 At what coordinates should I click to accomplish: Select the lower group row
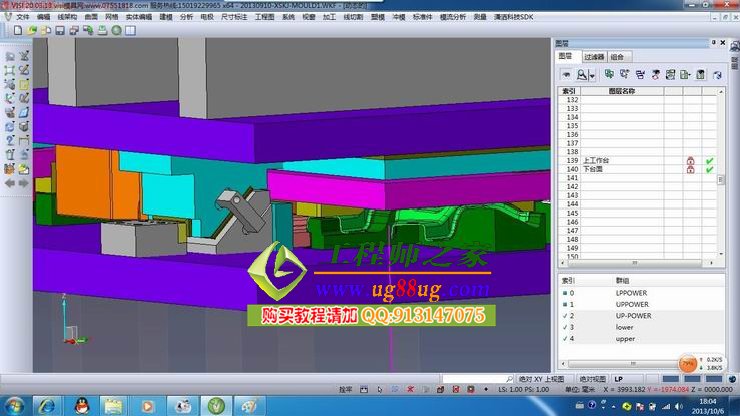click(625, 327)
